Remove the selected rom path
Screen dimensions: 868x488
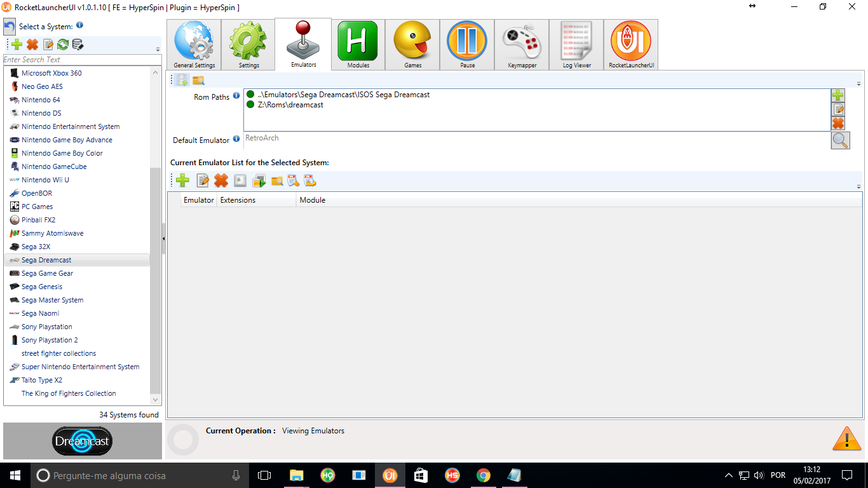pyautogui.click(x=838, y=123)
